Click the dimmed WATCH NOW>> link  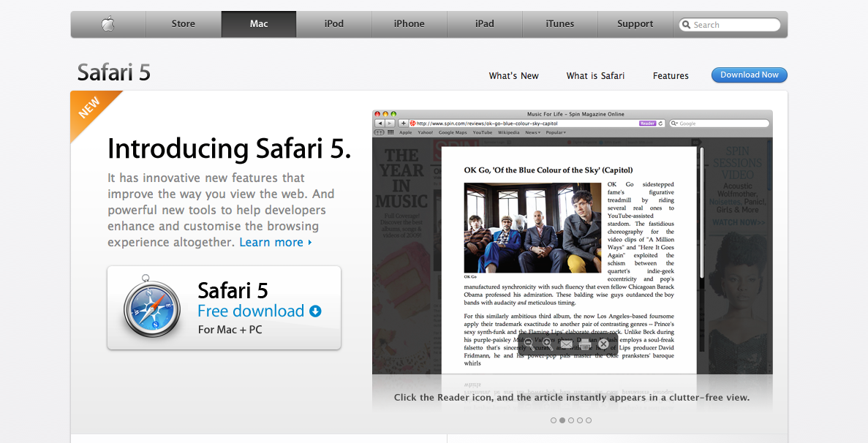click(x=739, y=222)
